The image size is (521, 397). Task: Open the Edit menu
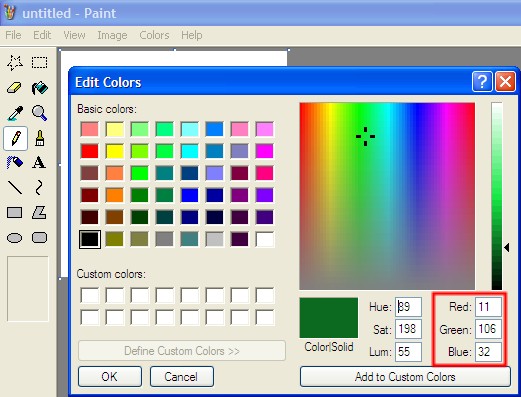pyautogui.click(x=42, y=35)
